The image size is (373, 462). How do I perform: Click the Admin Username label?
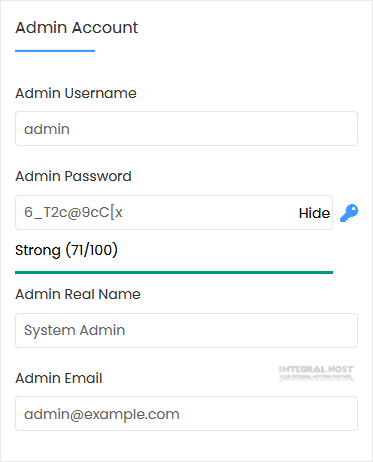[76, 93]
